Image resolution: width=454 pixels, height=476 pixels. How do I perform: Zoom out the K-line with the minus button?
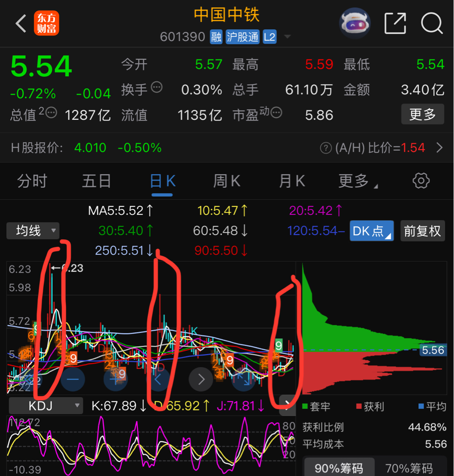(x=73, y=379)
